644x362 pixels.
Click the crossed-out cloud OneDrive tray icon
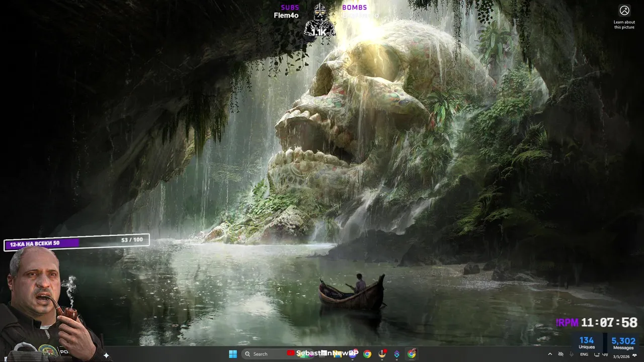pos(561,354)
